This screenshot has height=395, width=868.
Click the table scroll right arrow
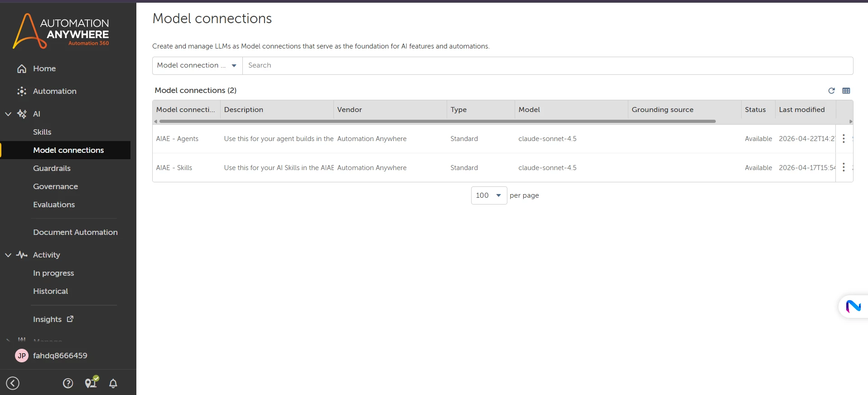851,122
